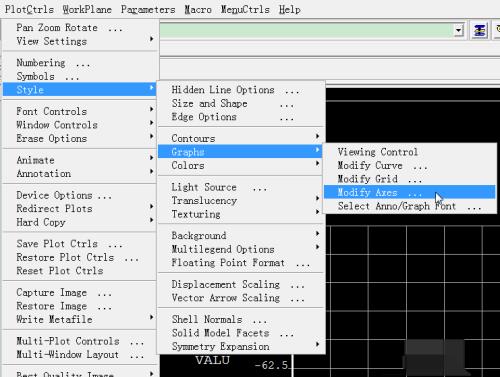Choose Save Plot Ctrls

tap(79, 244)
